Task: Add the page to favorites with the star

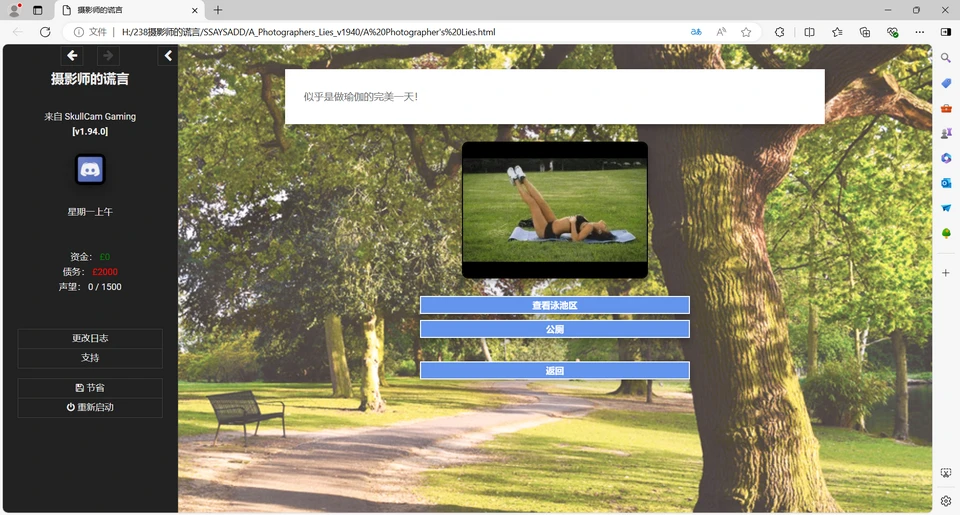Action: [x=746, y=32]
